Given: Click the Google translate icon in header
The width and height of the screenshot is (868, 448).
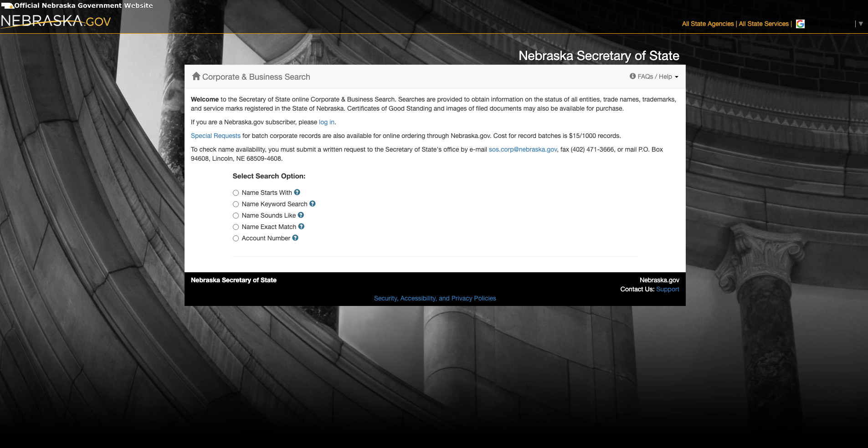Looking at the screenshot, I should tap(800, 24).
